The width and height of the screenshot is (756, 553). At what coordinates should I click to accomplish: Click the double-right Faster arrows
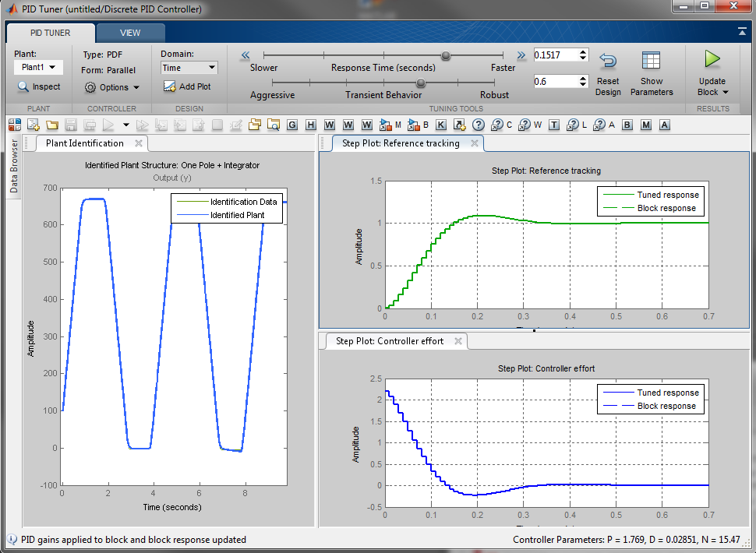pyautogui.click(x=521, y=55)
